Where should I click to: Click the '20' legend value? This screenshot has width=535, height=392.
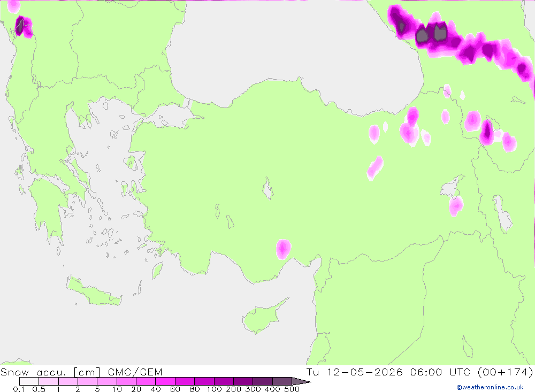pos(136,389)
